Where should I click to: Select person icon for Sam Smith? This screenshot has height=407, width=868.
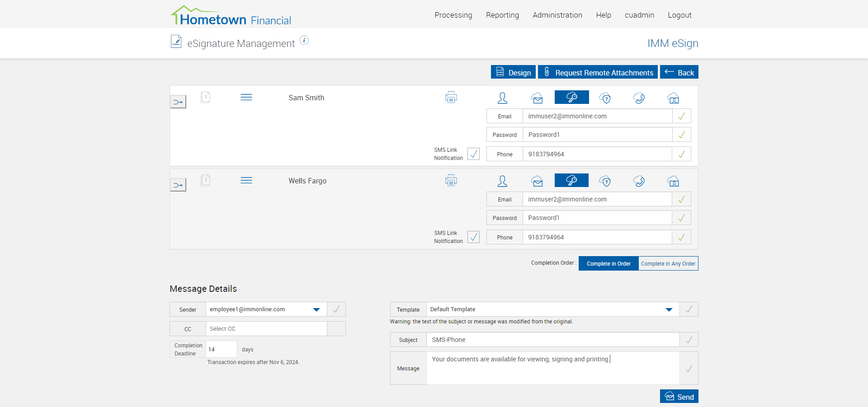tap(502, 98)
